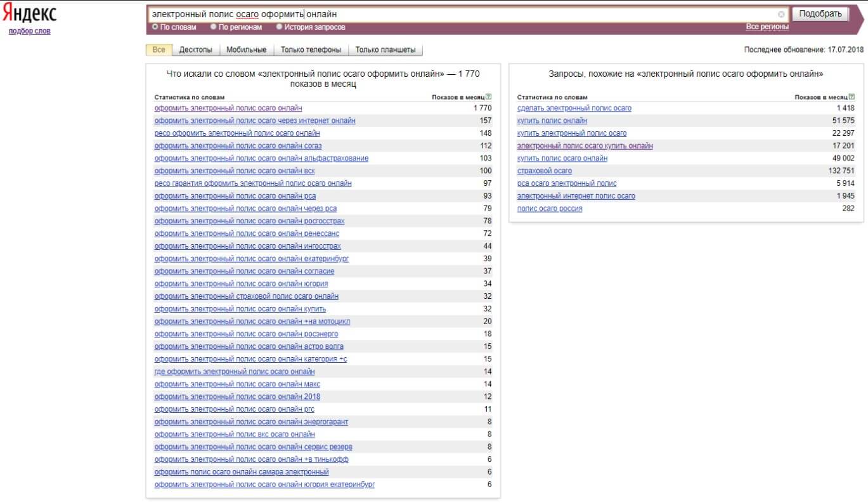This screenshot has height=503, width=868.
Task: Switch to the Мобильные tab
Action: pyautogui.click(x=247, y=49)
